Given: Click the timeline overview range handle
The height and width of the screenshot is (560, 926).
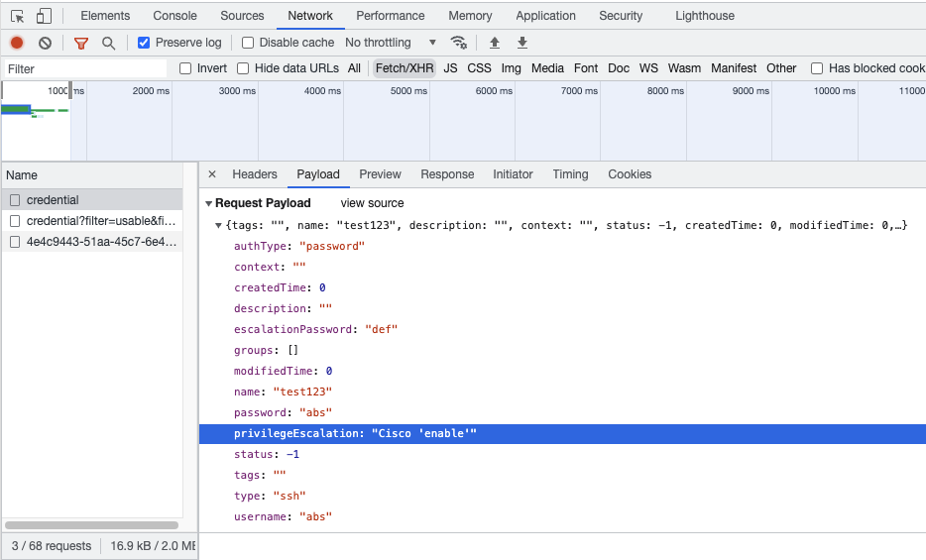Looking at the screenshot, I should (70, 90).
